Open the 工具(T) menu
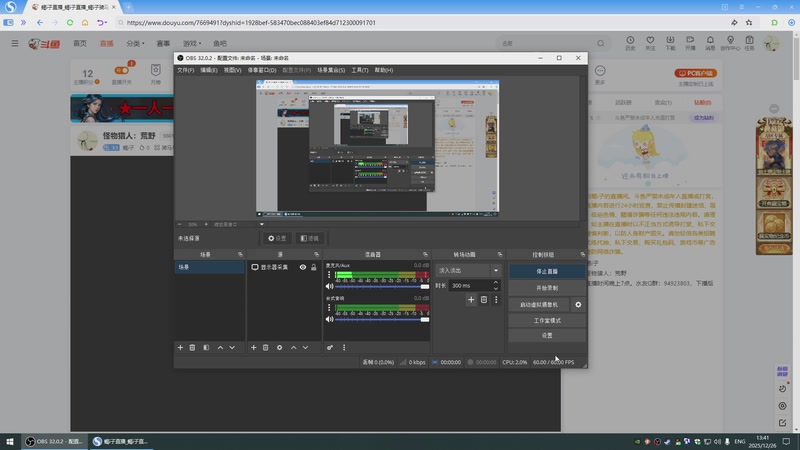This screenshot has height=450, width=800. pos(360,70)
